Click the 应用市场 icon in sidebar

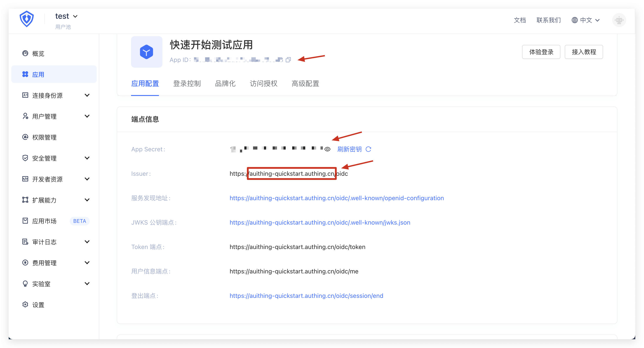pos(25,221)
